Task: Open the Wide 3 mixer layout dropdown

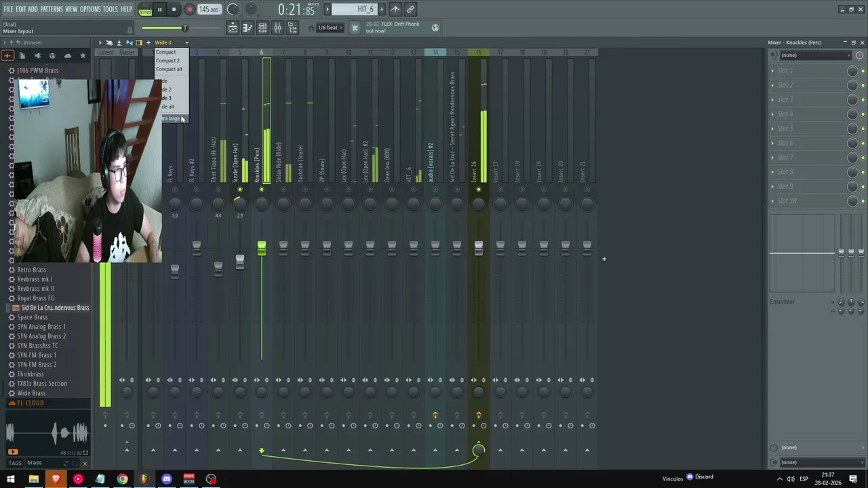Action: pyautogui.click(x=172, y=43)
